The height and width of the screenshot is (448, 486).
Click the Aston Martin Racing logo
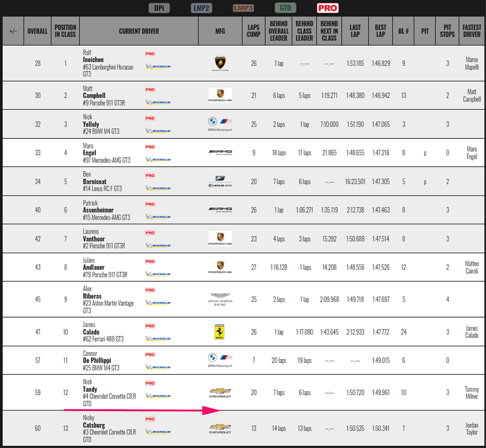220,299
